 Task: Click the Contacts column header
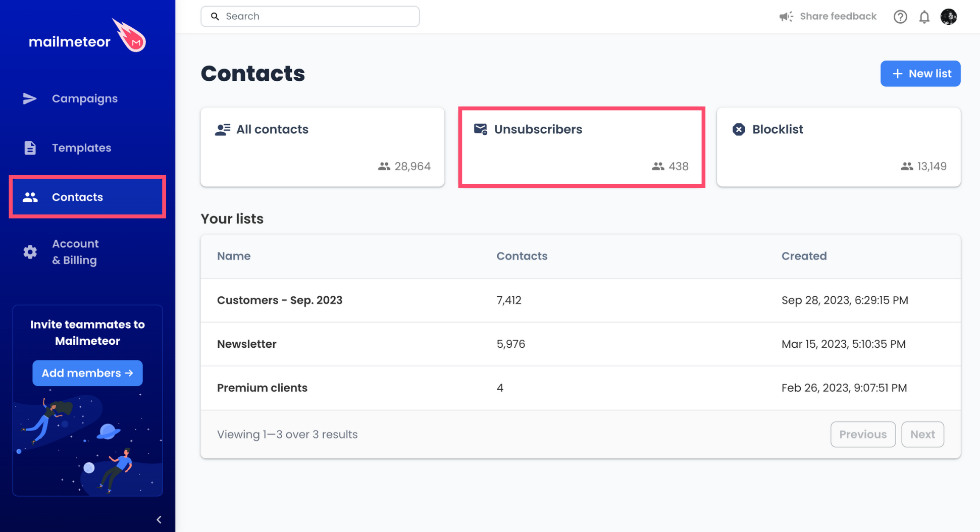tap(522, 256)
